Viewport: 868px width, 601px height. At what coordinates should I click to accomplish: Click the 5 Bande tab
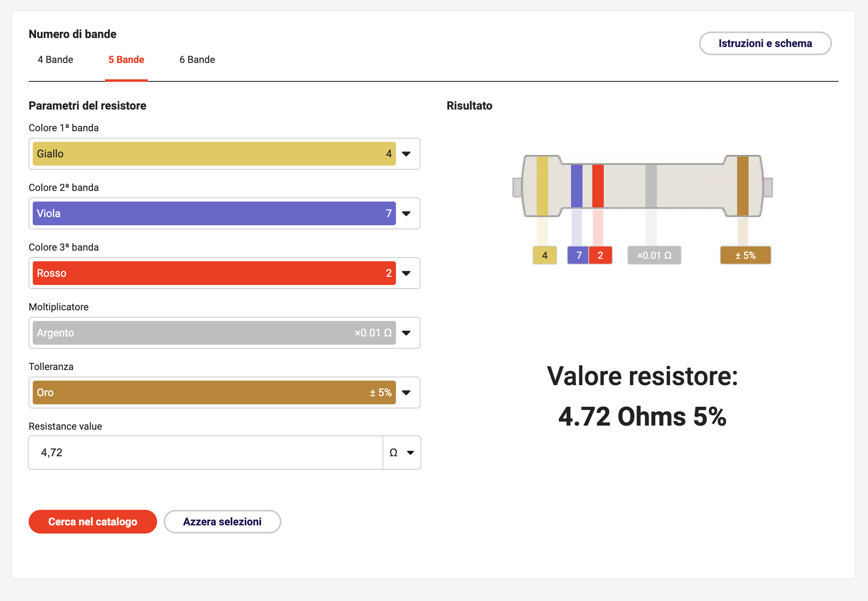pos(126,60)
